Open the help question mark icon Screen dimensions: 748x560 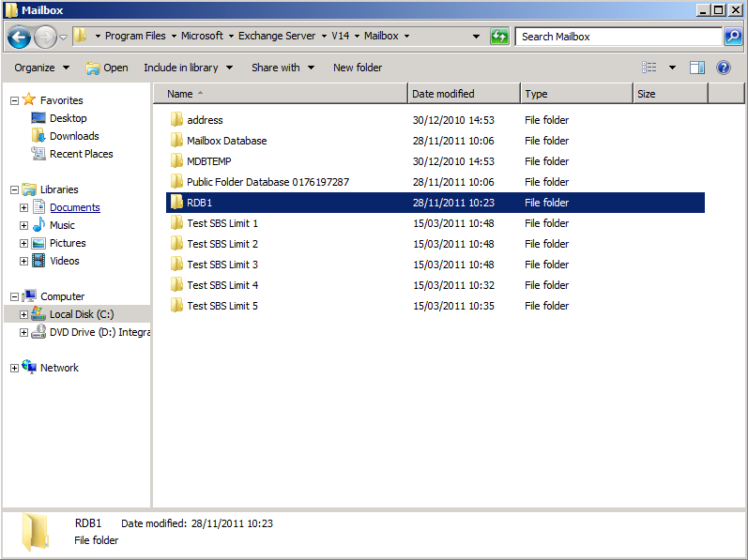click(x=724, y=68)
